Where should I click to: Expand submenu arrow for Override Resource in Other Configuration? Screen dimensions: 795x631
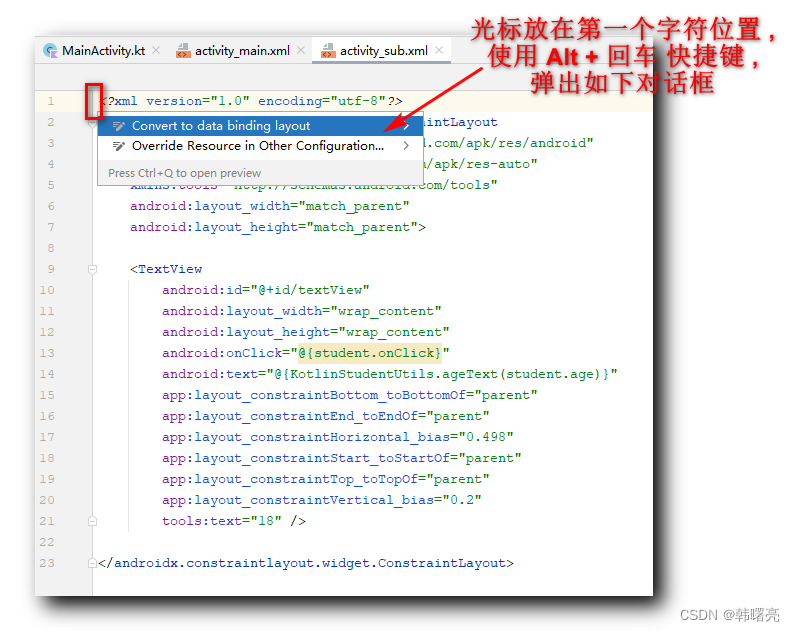click(x=406, y=146)
